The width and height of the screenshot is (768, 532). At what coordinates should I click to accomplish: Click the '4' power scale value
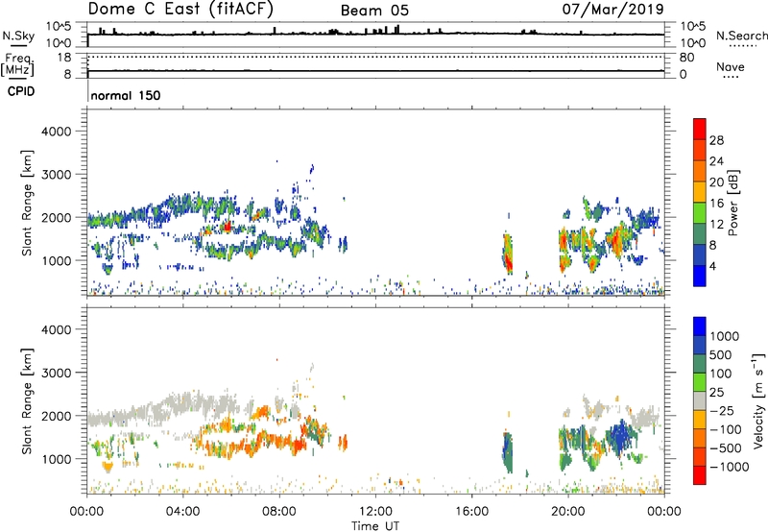[x=712, y=266]
